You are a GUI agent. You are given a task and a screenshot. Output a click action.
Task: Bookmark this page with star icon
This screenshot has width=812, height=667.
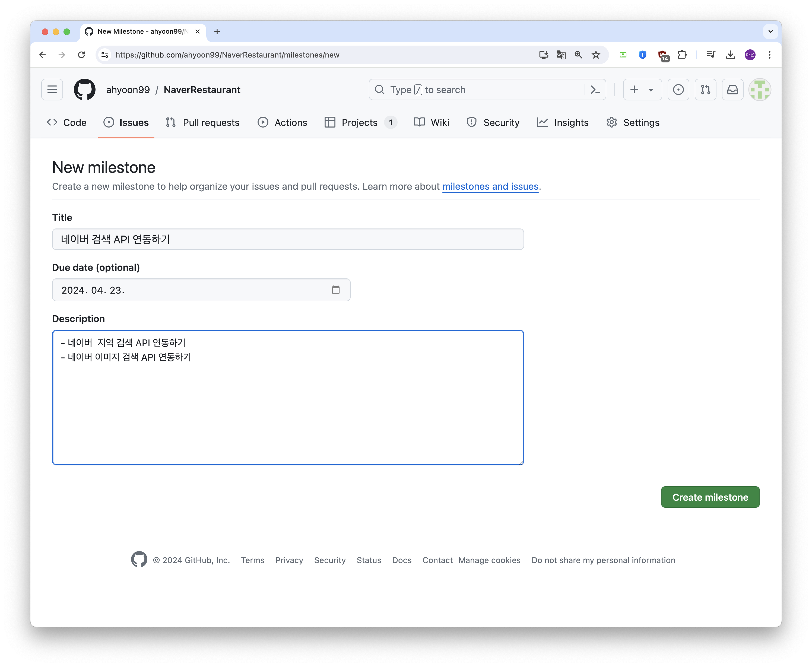(x=596, y=55)
